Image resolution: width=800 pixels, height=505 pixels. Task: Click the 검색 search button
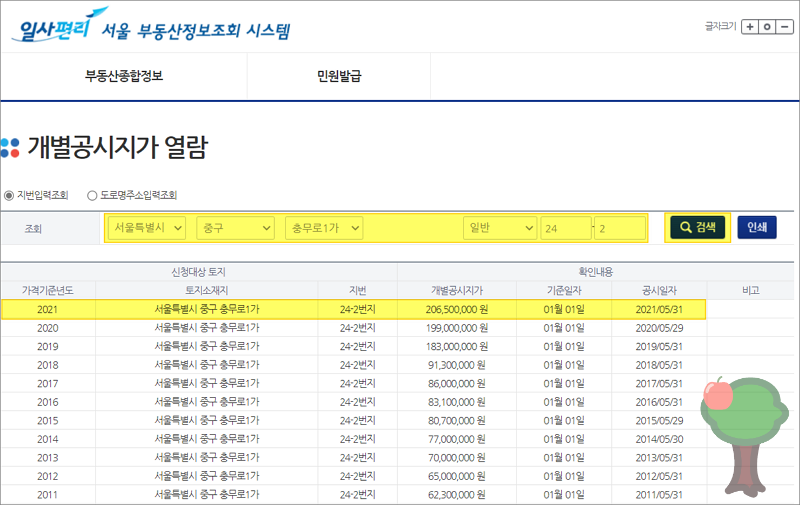tap(697, 228)
